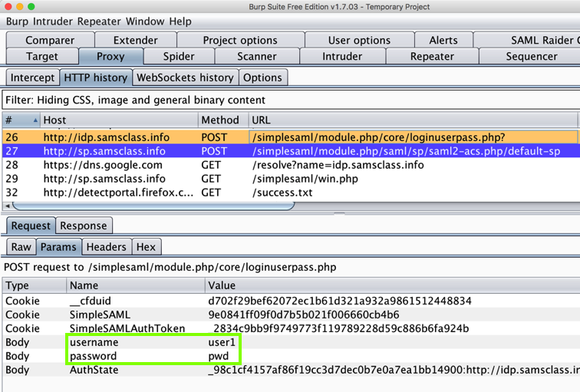Click the __cfduid cookie value
This screenshot has width=580, height=392.
[x=340, y=301]
